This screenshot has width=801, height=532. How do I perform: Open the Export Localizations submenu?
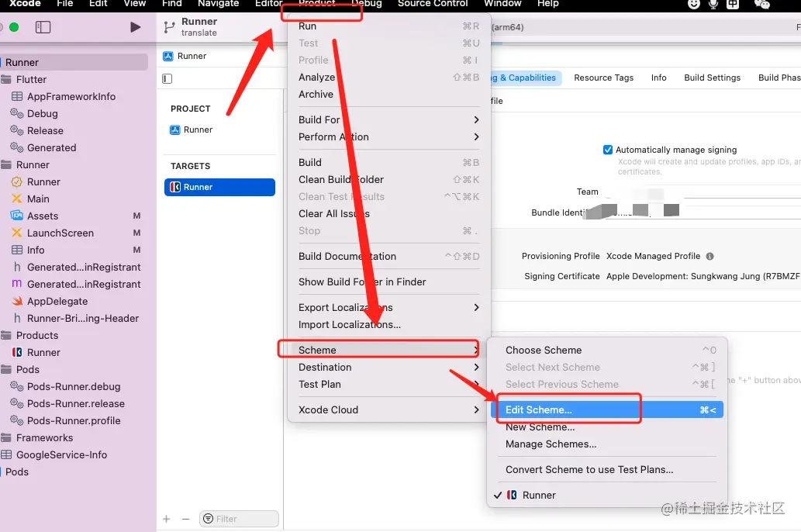click(x=388, y=308)
